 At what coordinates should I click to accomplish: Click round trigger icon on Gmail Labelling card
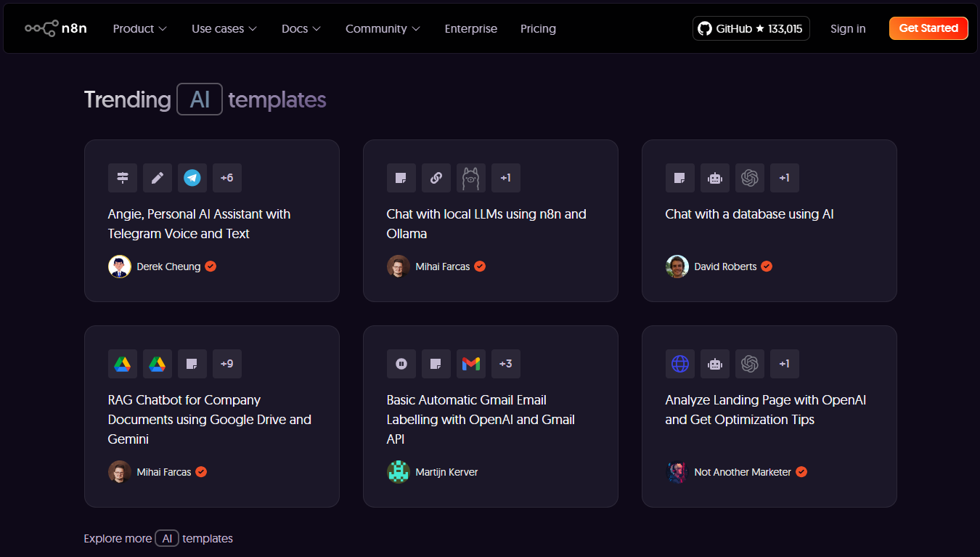[401, 364]
